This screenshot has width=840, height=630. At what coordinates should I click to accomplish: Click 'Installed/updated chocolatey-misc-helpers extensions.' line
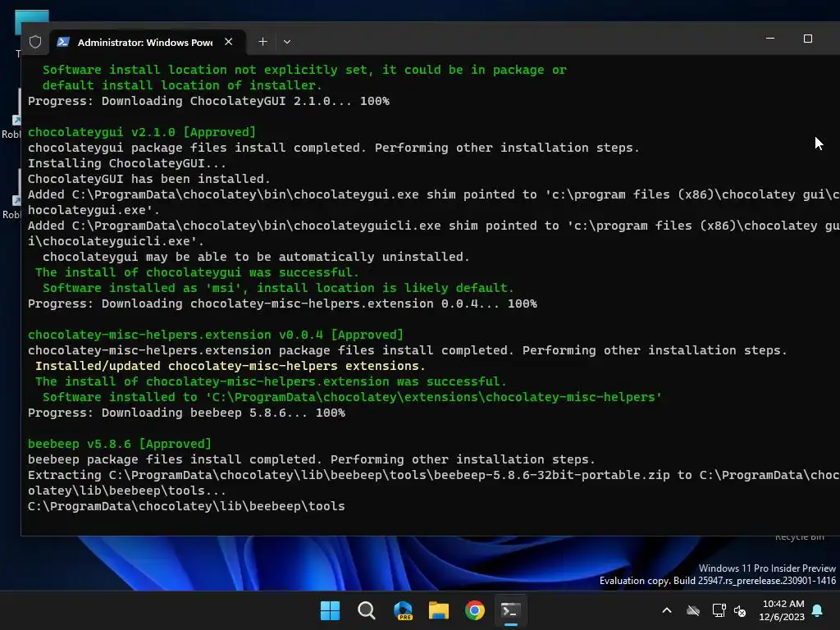click(x=230, y=366)
